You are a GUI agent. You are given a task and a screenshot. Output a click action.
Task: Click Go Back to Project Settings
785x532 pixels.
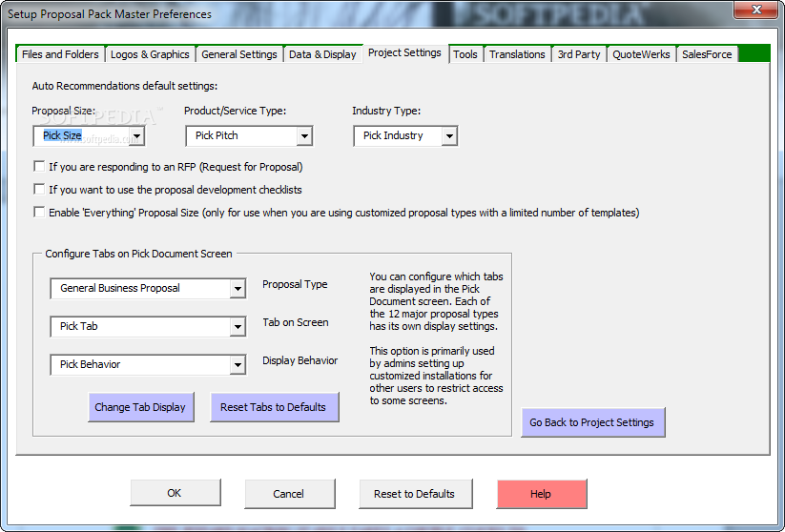tap(592, 422)
